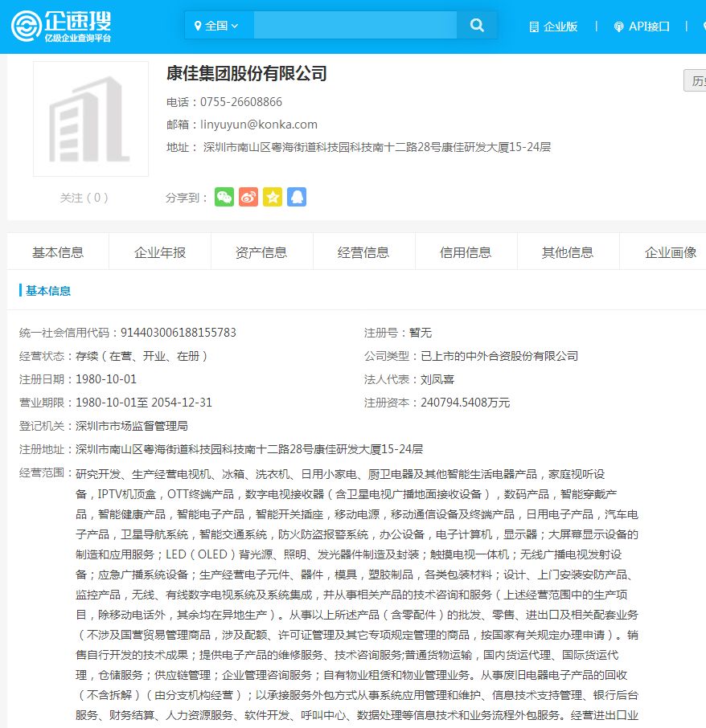Screen dimensions: 706x728
Task: Open the 信用信息 tab
Action: click(x=466, y=252)
